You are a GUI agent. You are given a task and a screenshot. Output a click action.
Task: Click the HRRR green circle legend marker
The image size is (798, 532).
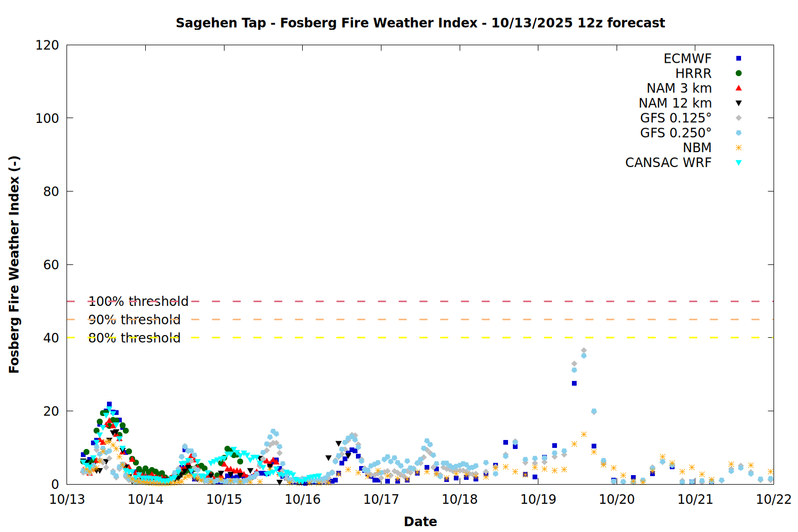point(738,73)
